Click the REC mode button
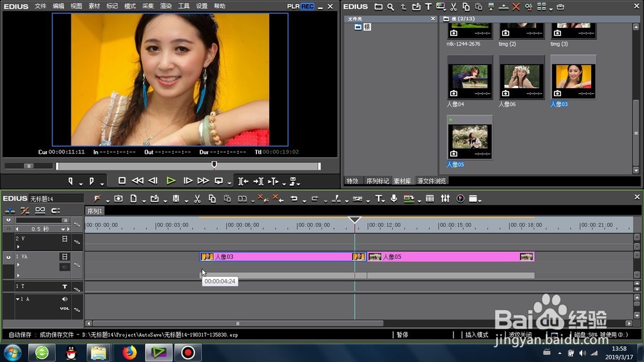The height and width of the screenshot is (362, 644). 307,6
